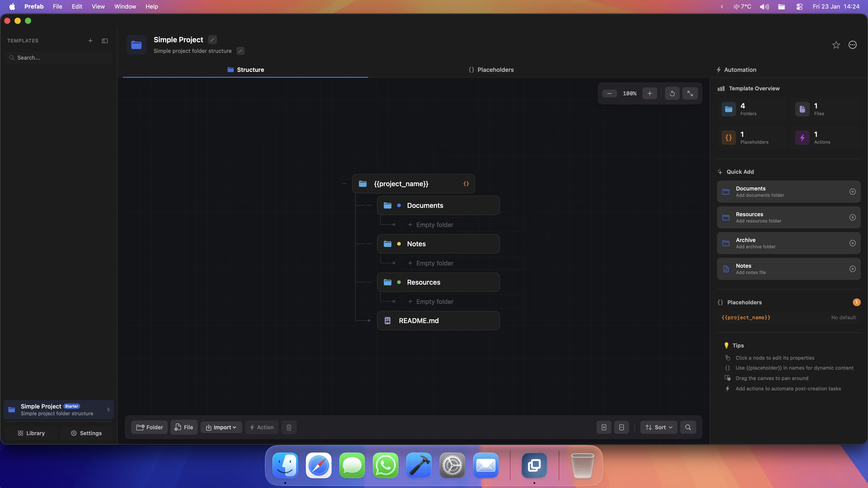The width and height of the screenshot is (868, 488).
Task: Click the {} placeholder badge on project_name node
Action: [466, 183]
